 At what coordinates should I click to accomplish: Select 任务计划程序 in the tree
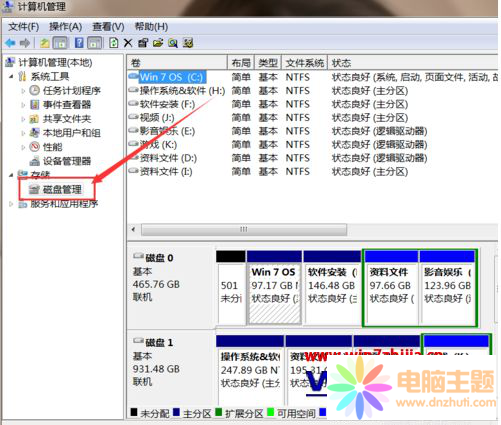[x=72, y=91]
